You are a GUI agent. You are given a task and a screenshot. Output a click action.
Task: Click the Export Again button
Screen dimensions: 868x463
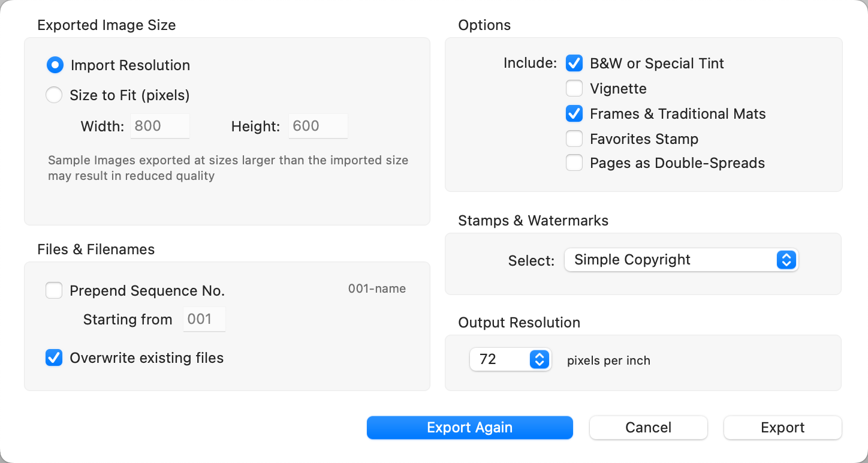click(469, 428)
